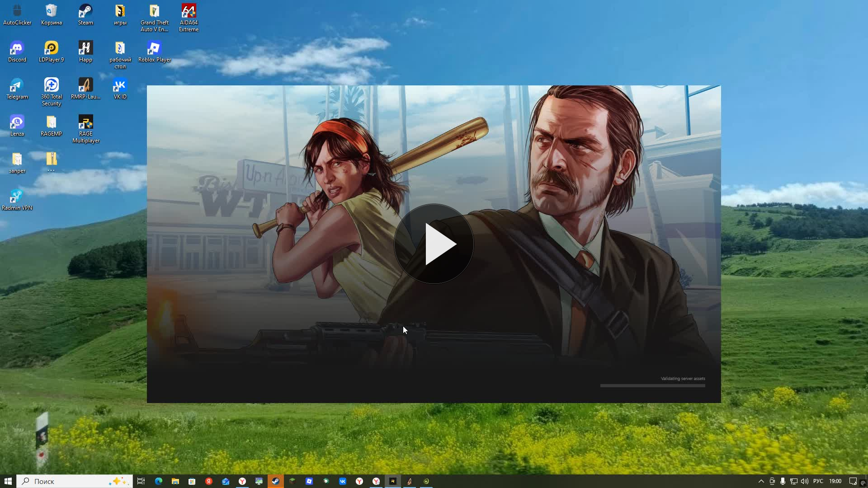
Task: Select the VK ID desktop shortcut
Action: click(x=120, y=89)
